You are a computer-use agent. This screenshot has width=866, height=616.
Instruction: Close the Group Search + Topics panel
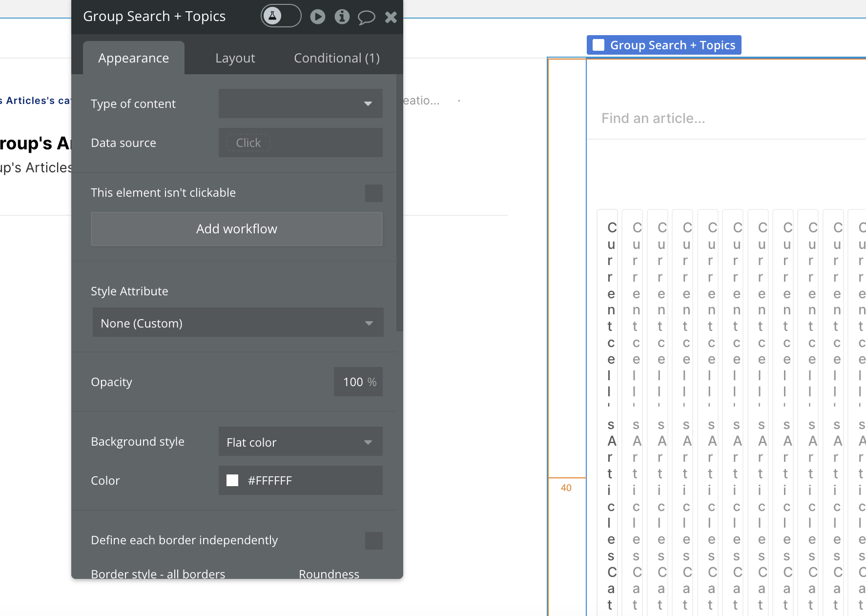(x=391, y=18)
